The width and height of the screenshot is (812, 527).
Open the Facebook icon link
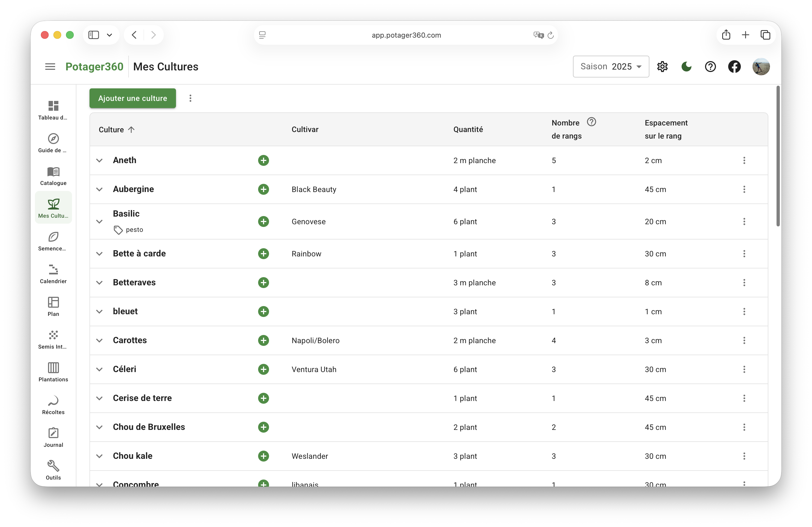(734, 67)
